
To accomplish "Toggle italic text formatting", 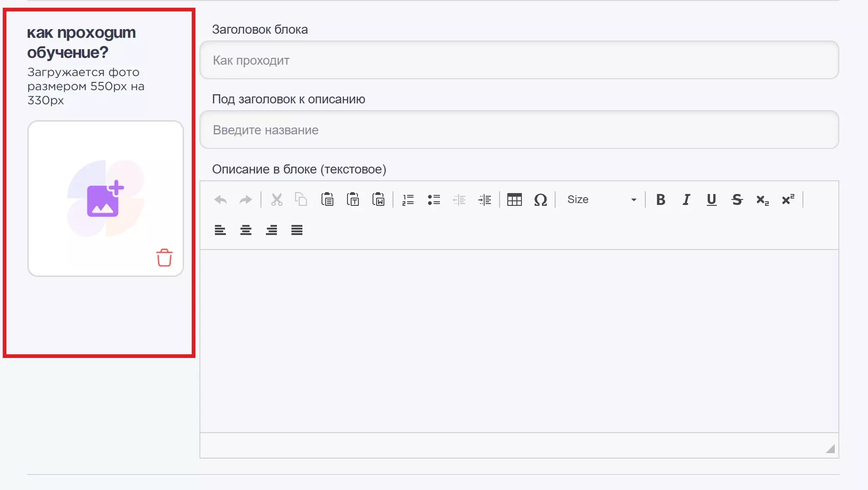I will click(x=686, y=199).
